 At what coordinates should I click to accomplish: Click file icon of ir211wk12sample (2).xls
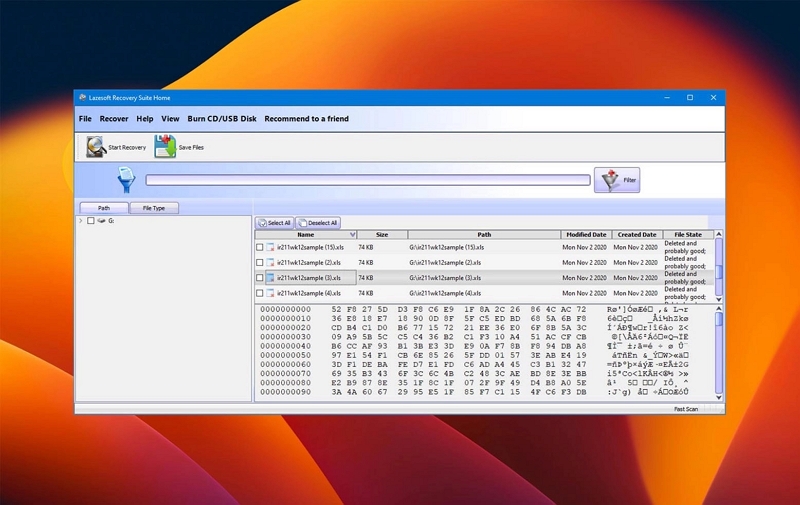pyautogui.click(x=270, y=263)
